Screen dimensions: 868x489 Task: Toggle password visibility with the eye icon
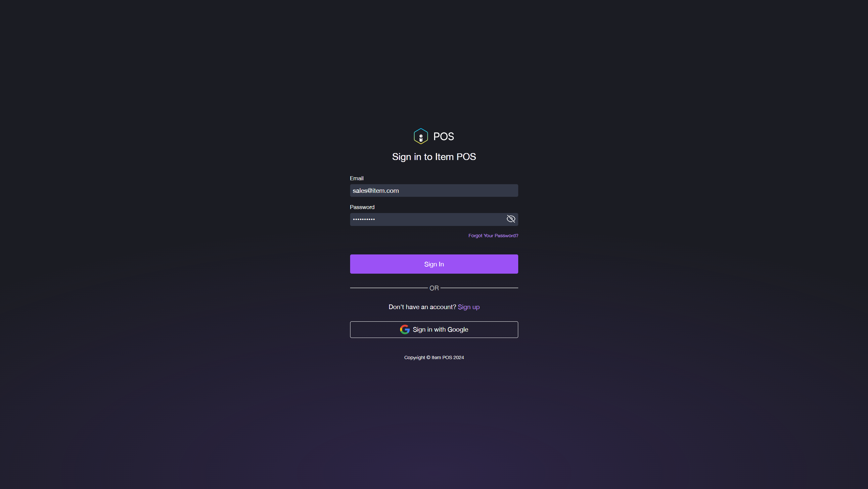[x=511, y=219]
